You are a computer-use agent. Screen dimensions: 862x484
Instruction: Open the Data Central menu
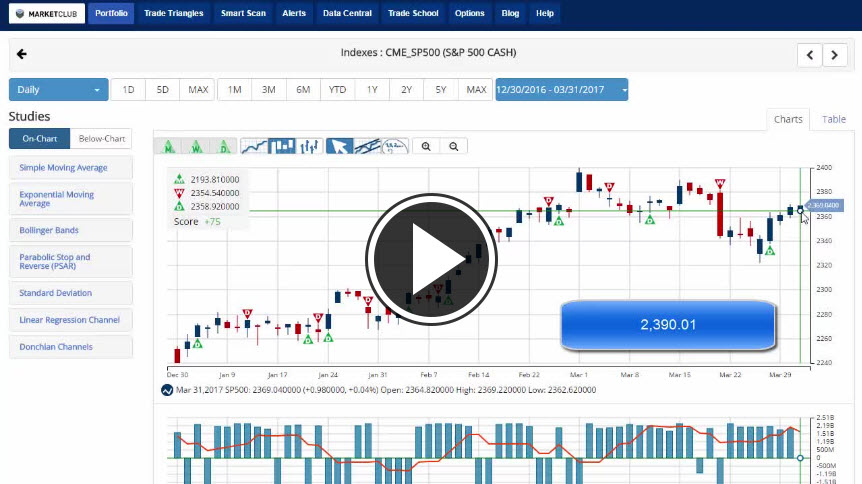347,13
